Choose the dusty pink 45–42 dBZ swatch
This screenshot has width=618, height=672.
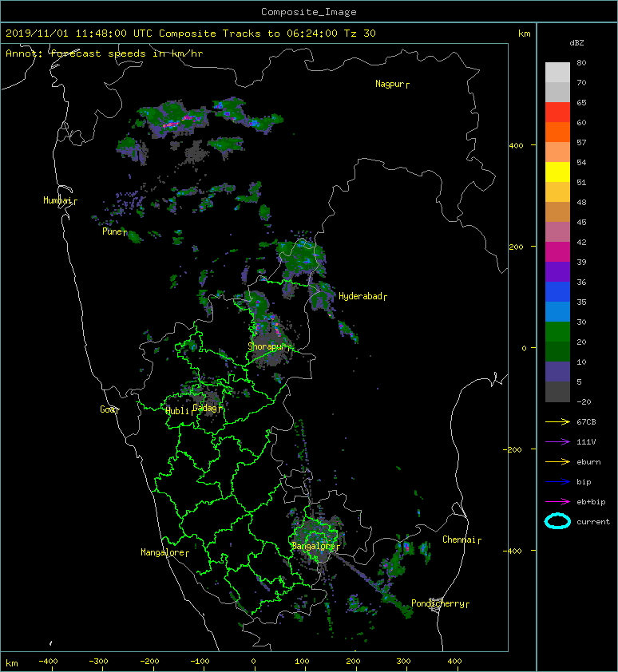point(557,232)
